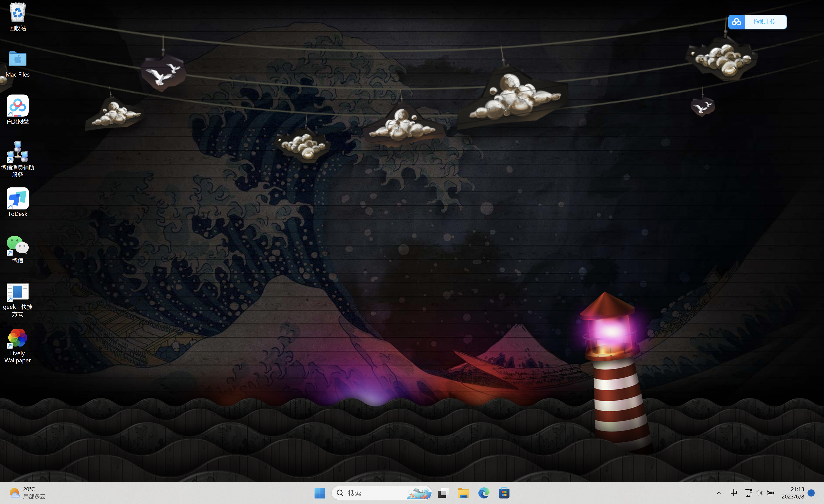Launch Microsoft Edge from the taskbar

pos(484,493)
